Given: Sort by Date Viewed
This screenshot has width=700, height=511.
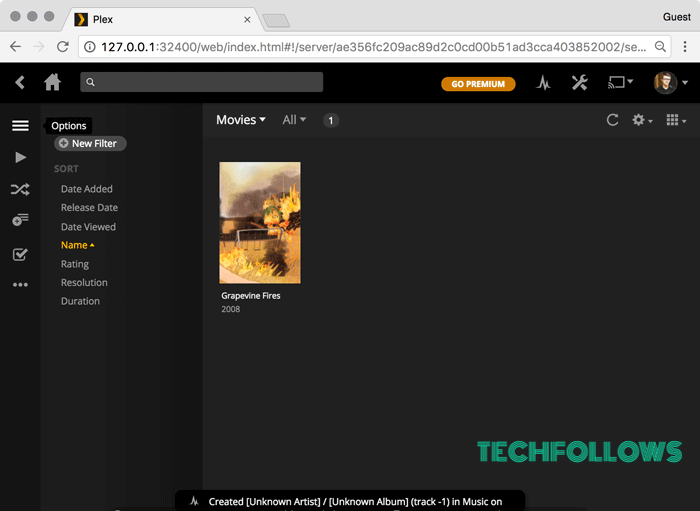Looking at the screenshot, I should [x=88, y=227].
